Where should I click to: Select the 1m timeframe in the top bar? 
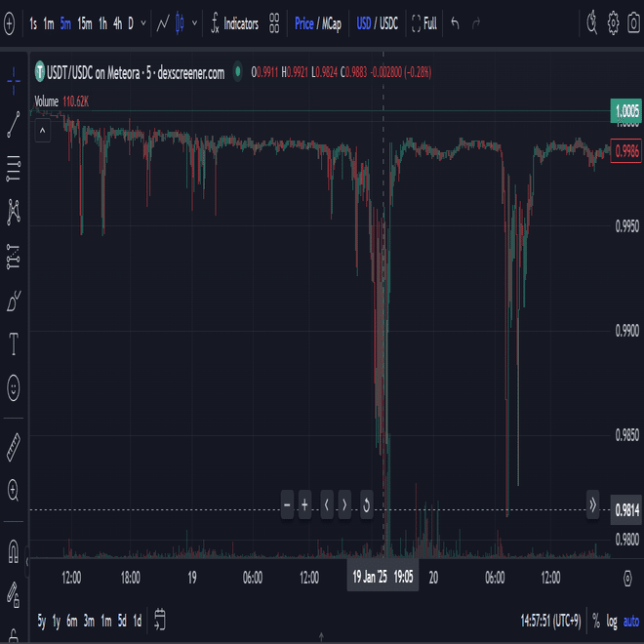[49, 23]
